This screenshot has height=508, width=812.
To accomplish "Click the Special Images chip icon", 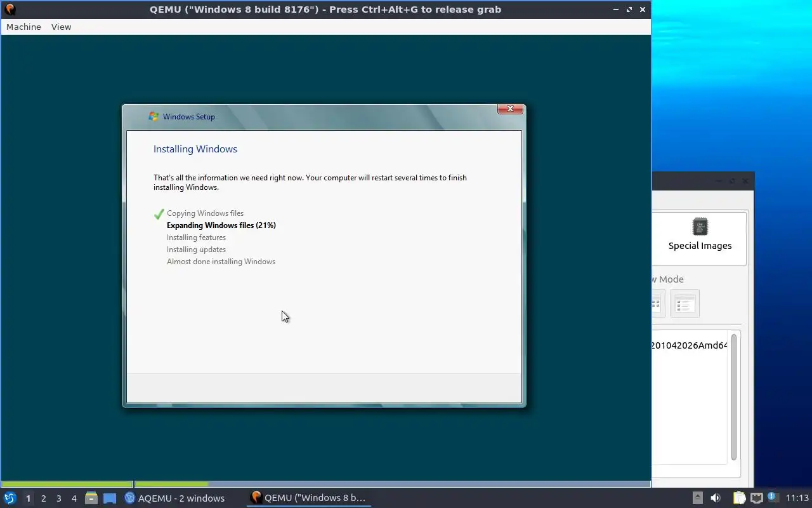I will pos(700,227).
